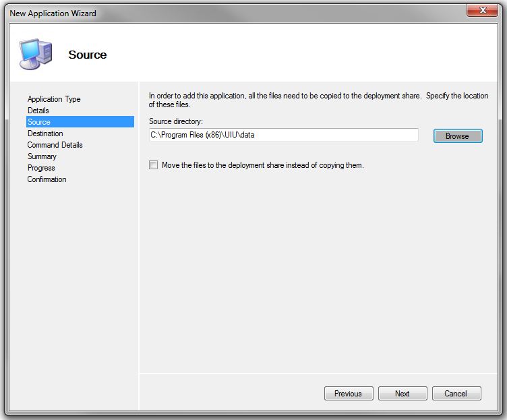
Task: Select the Confirmation step
Action: [47, 179]
